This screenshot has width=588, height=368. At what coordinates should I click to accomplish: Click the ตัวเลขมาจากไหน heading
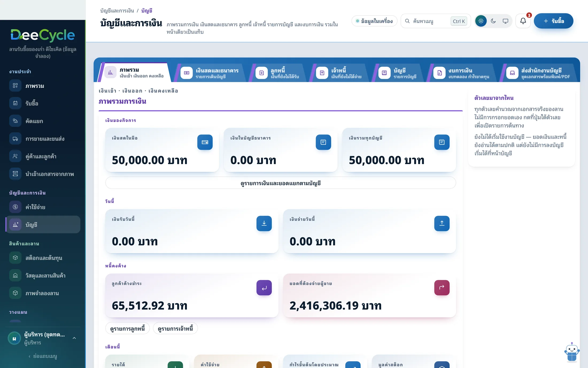click(494, 98)
